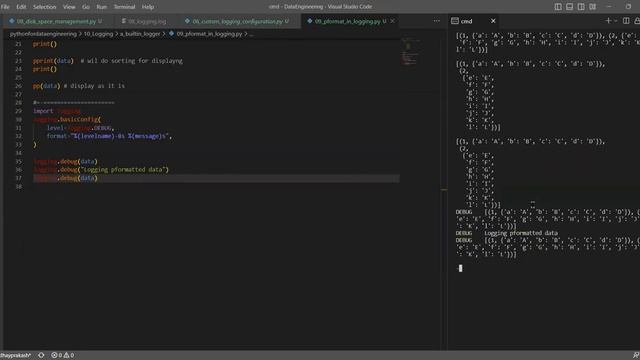Restore the VS Code window
640x360 pixels.
coord(628,7)
